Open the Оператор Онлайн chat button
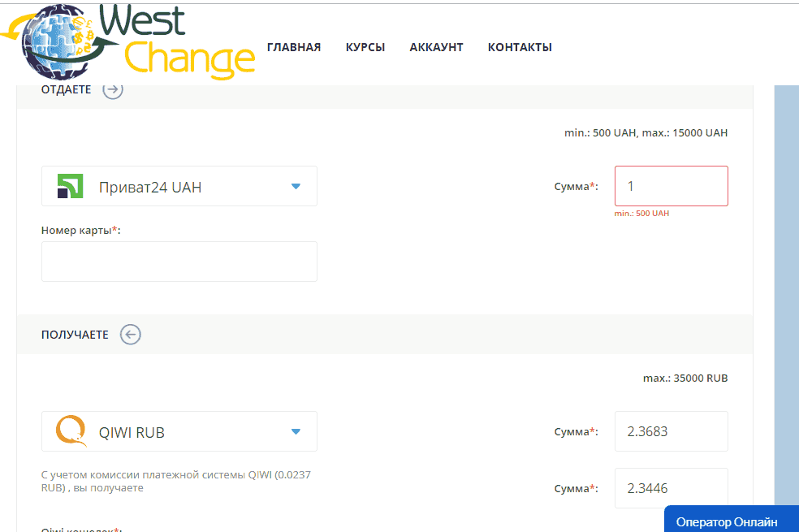 (x=727, y=521)
